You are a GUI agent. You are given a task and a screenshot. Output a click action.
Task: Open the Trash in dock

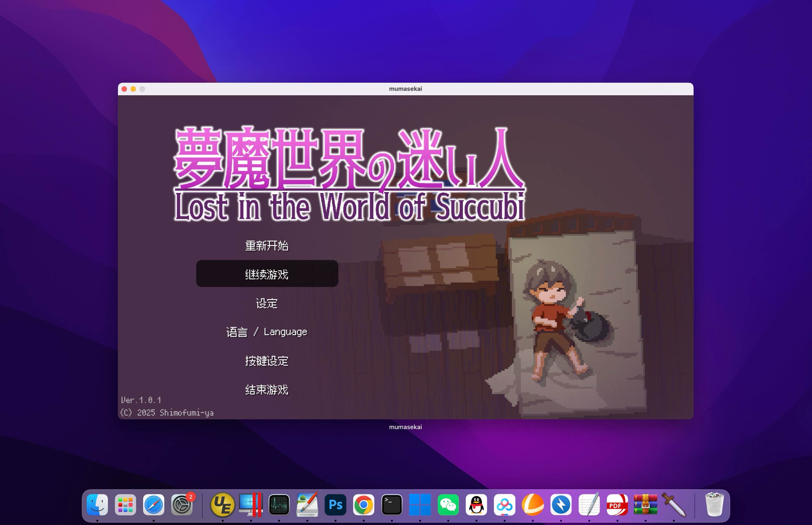pyautogui.click(x=714, y=505)
